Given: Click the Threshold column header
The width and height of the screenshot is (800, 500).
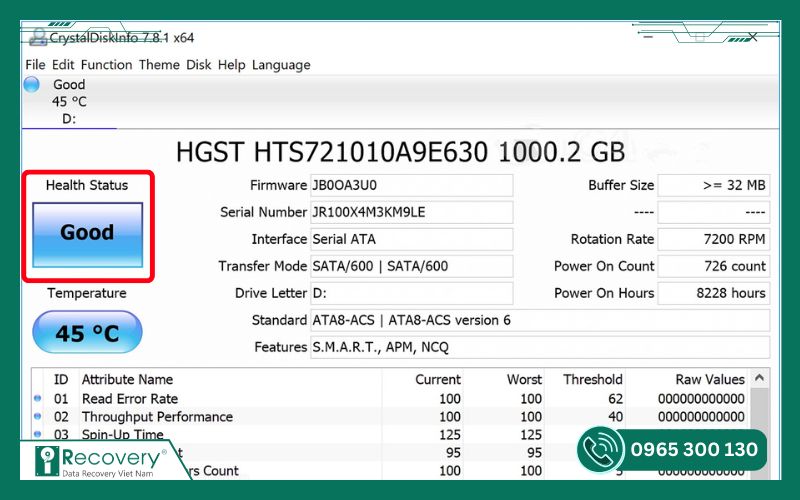Looking at the screenshot, I should 593,380.
